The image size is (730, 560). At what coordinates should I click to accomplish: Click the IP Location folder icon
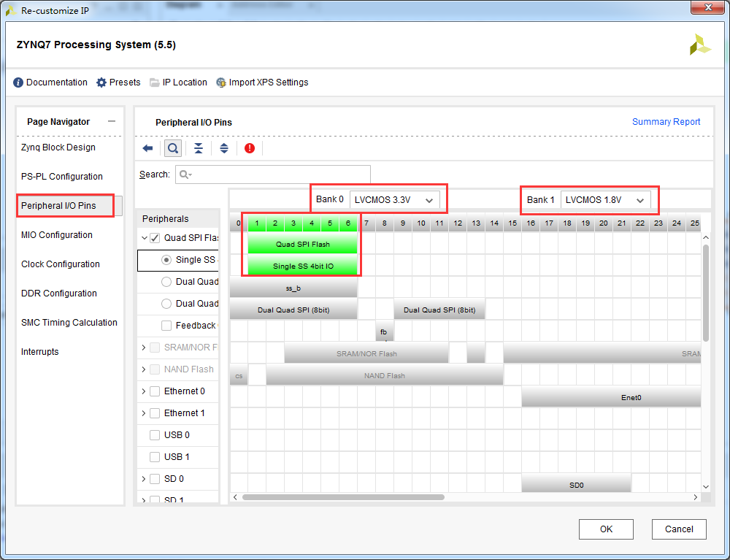(x=155, y=83)
